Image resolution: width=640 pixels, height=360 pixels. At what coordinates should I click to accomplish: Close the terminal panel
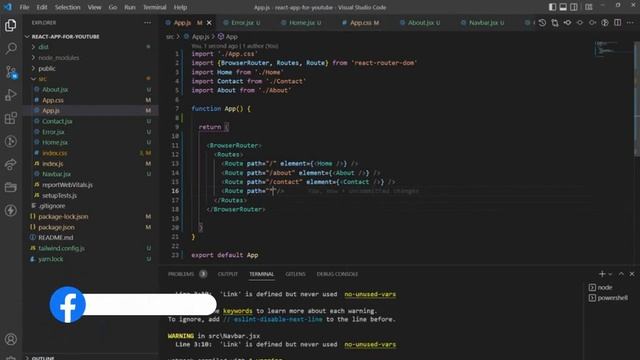pos(632,274)
